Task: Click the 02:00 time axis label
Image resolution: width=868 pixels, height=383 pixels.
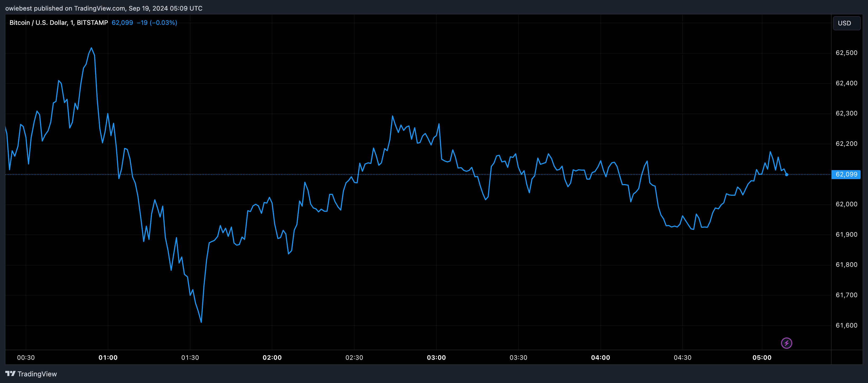Action: (272, 358)
